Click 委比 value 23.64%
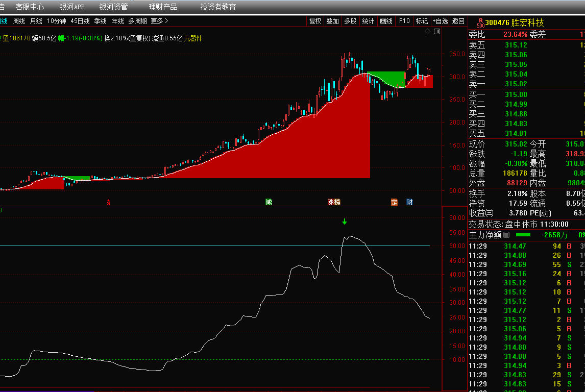 point(515,34)
